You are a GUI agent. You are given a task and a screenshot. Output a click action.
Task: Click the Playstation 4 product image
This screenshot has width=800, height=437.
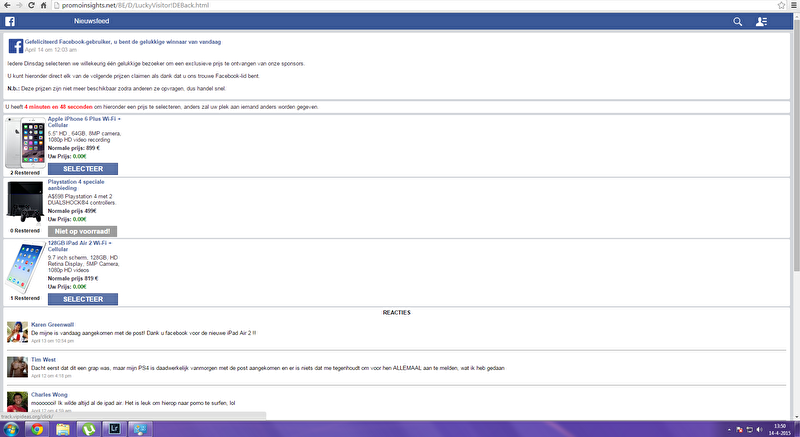click(x=25, y=202)
